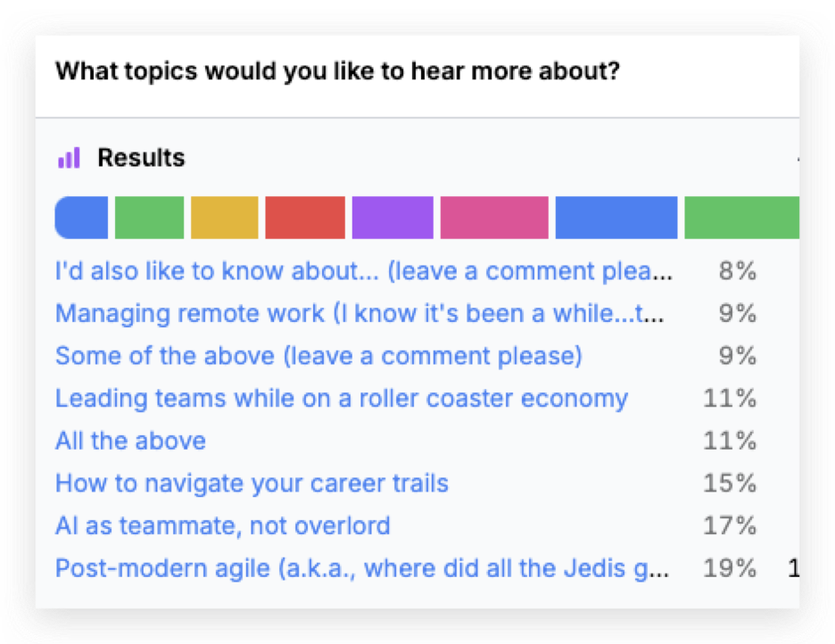
Task: Click the purple bar chart Results icon
Action: [x=69, y=159]
